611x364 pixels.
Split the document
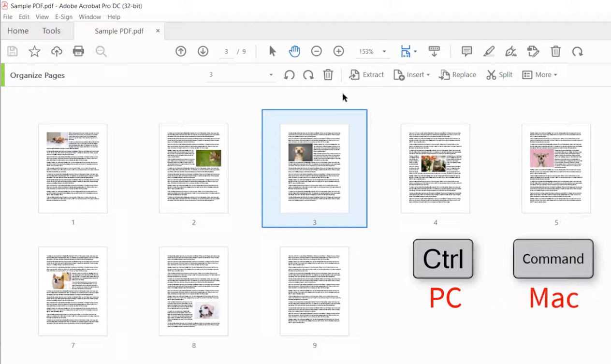pyautogui.click(x=499, y=74)
